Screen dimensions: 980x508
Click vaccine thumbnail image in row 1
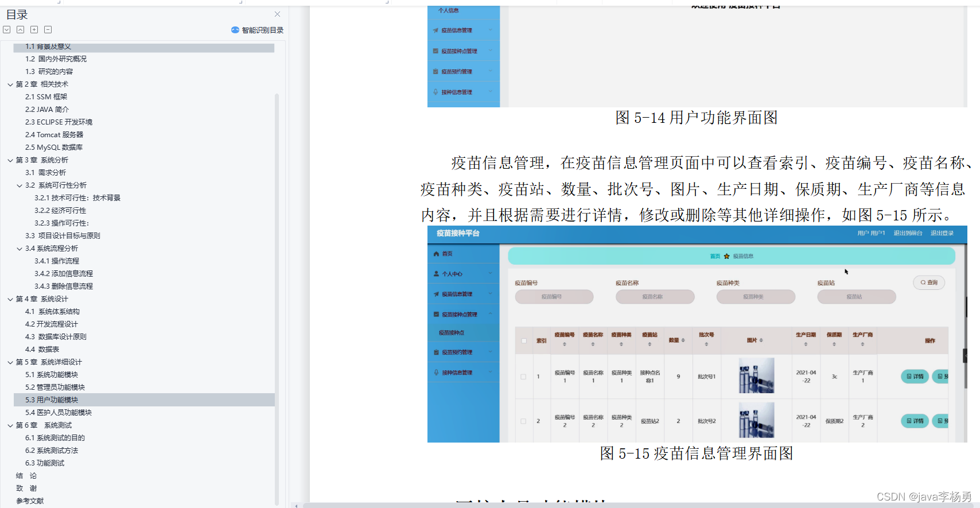coord(757,375)
